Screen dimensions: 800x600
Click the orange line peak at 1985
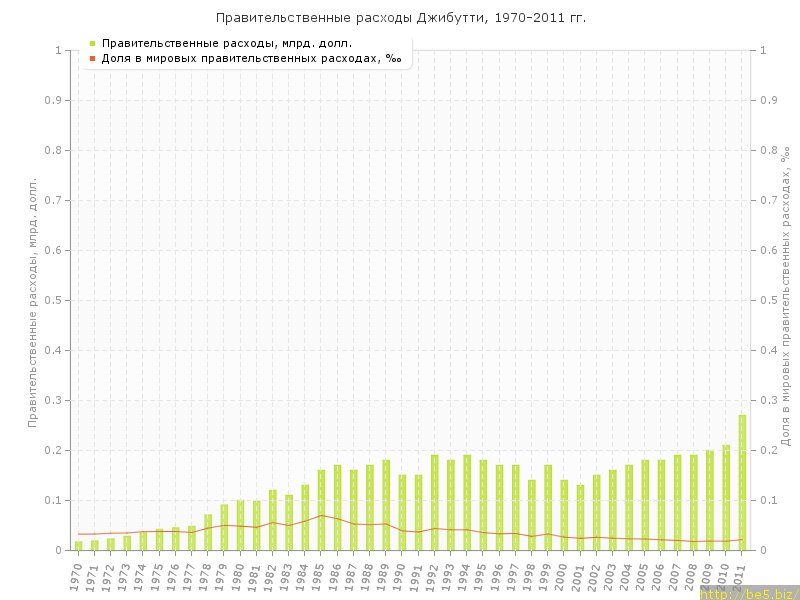click(321, 515)
